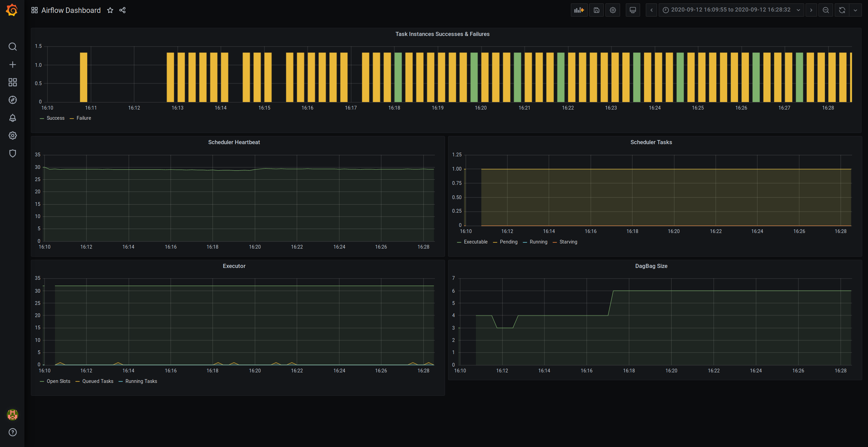The image size is (868, 447).
Task: Open the Scheduler Heartbeat panel title menu
Action: pos(234,142)
